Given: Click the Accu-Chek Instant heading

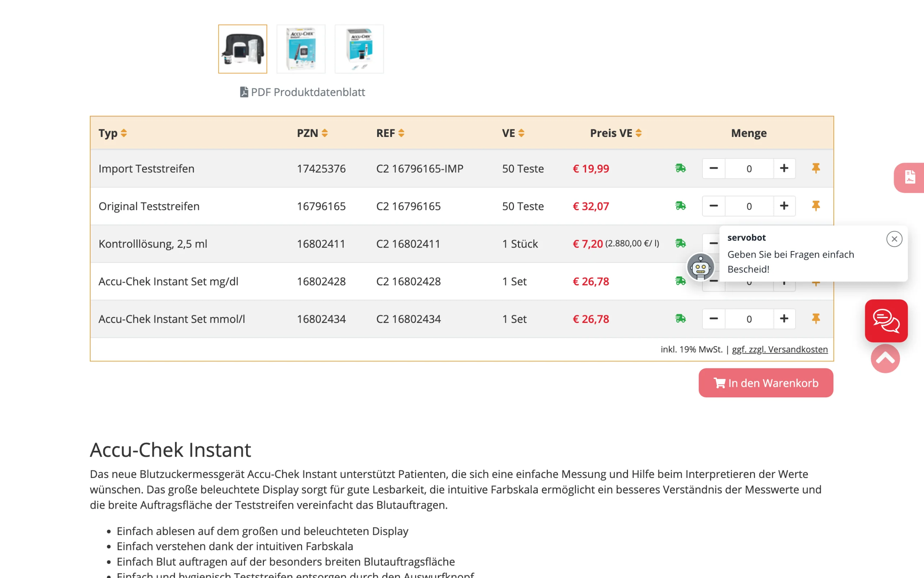Looking at the screenshot, I should tap(170, 449).
